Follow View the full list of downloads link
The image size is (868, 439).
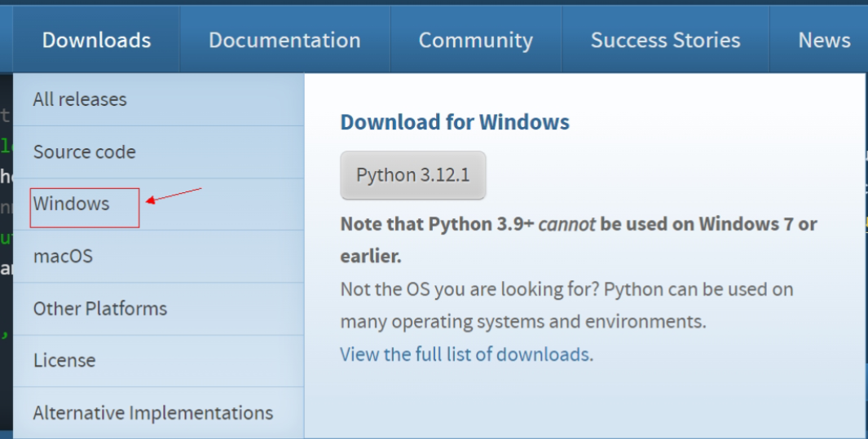click(465, 353)
